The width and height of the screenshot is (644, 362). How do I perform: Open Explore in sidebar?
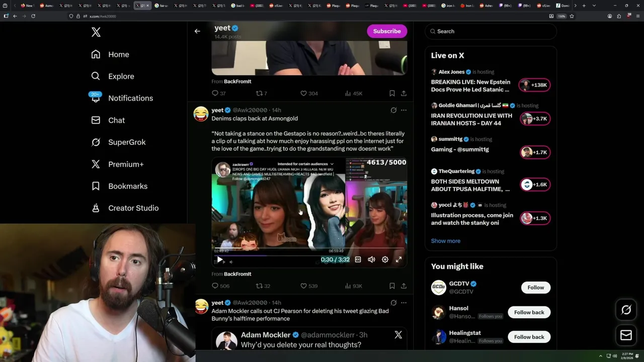(x=113, y=76)
